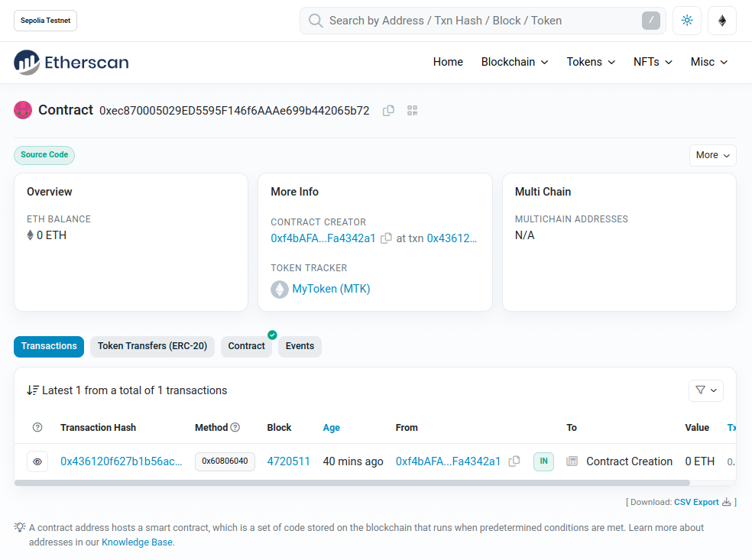Open MyToken (MTK) token tracker
Image resolution: width=752 pixels, height=560 pixels.
332,289
